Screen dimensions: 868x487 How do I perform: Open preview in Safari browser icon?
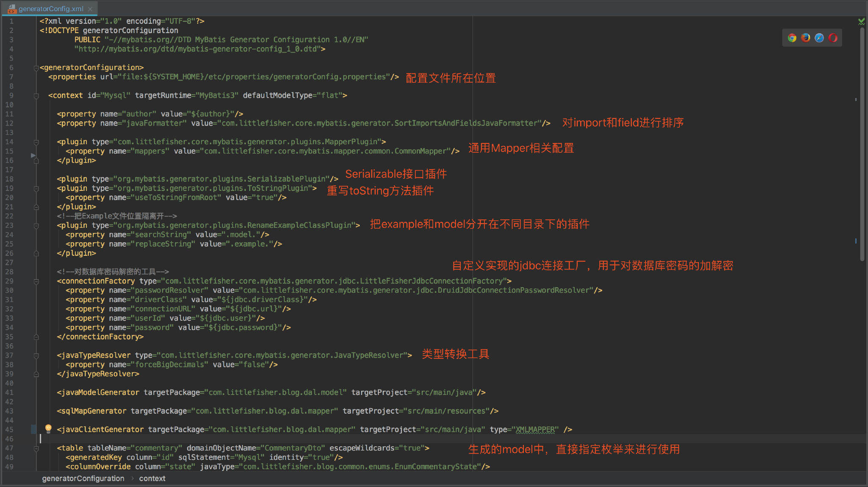tap(819, 38)
